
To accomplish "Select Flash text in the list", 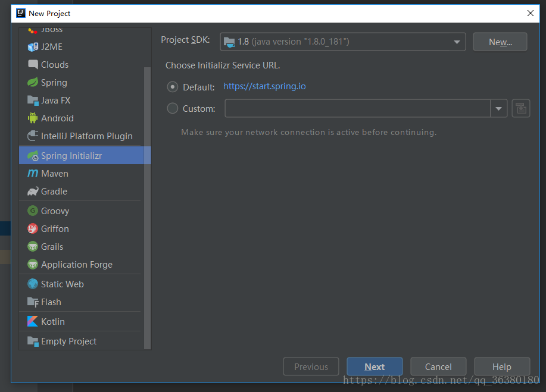I will coord(51,302).
